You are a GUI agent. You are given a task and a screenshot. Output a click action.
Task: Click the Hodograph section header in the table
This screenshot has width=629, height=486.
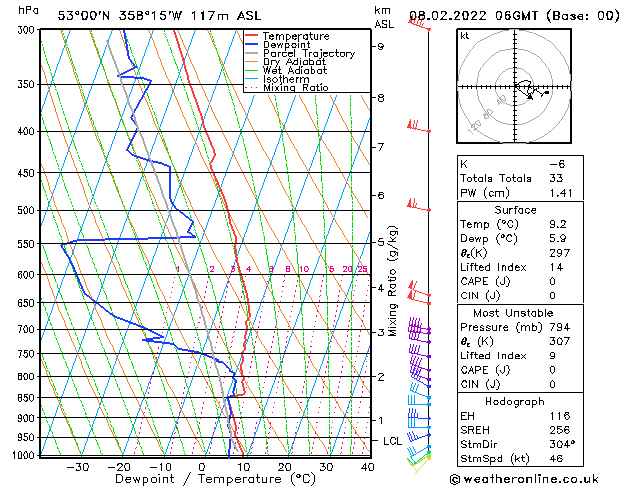click(x=515, y=401)
